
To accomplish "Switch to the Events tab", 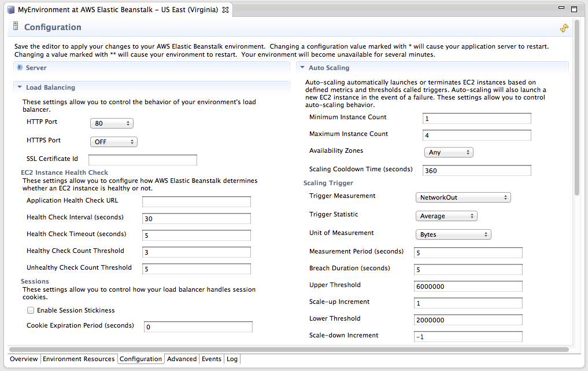I will [212, 359].
